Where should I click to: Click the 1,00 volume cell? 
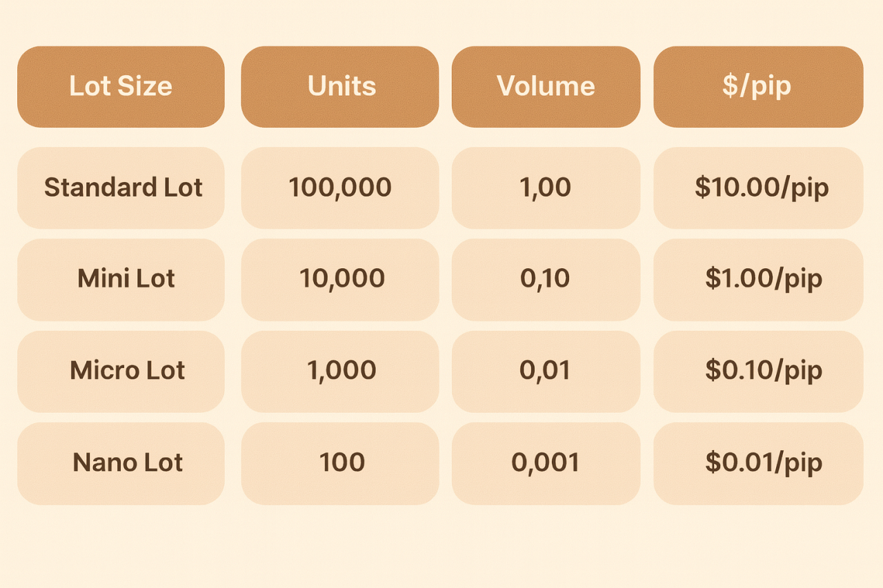546,187
